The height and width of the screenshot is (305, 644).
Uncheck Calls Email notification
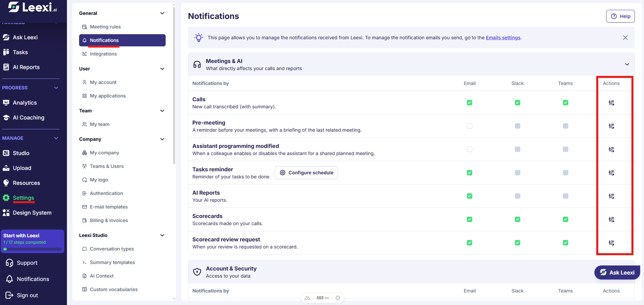(470, 103)
